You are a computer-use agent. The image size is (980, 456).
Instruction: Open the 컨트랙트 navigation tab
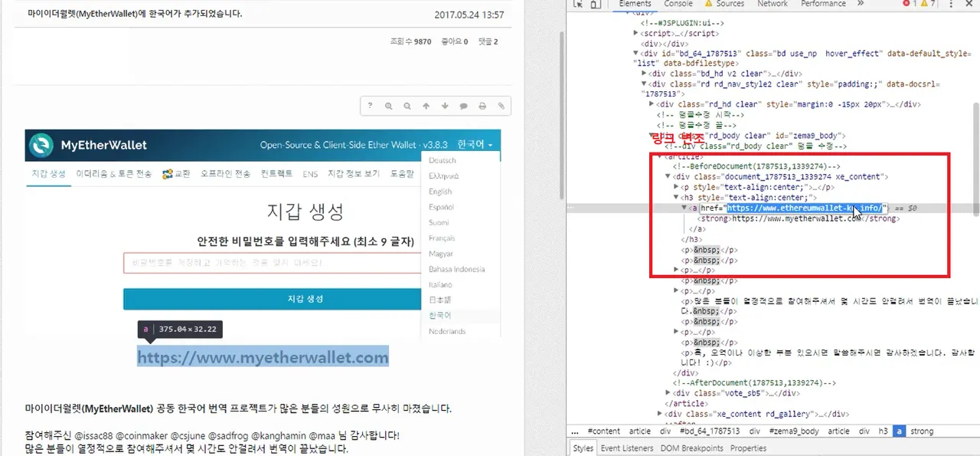click(276, 174)
